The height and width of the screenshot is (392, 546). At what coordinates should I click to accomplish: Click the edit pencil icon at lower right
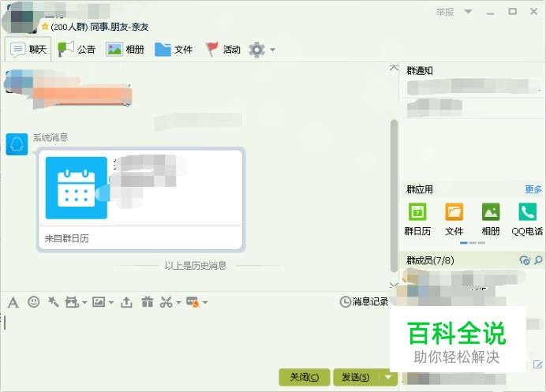click(x=538, y=364)
